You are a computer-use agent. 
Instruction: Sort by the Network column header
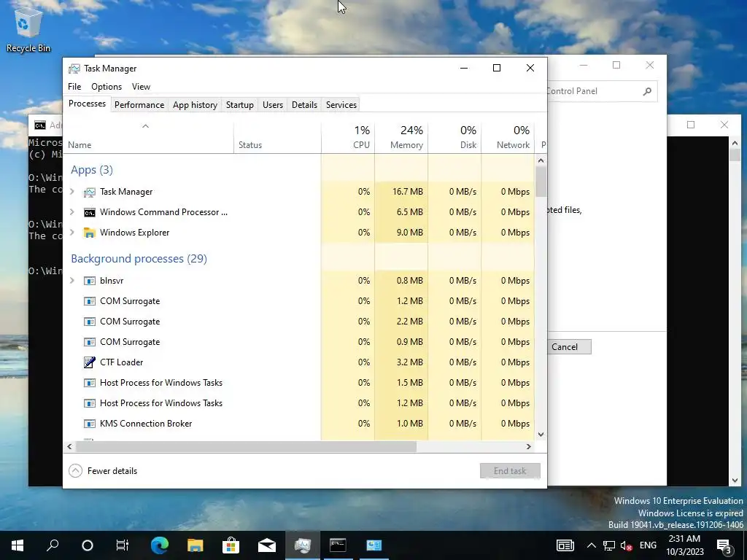(508, 138)
